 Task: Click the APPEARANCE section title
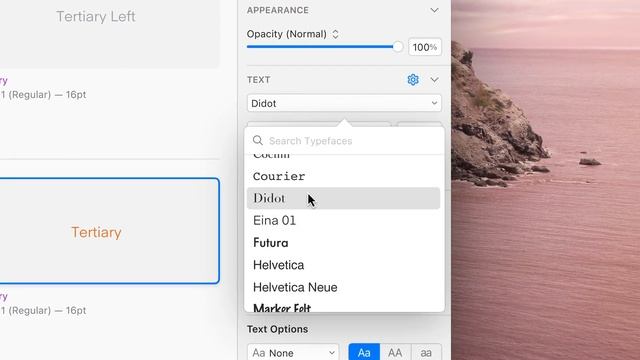pos(278,10)
